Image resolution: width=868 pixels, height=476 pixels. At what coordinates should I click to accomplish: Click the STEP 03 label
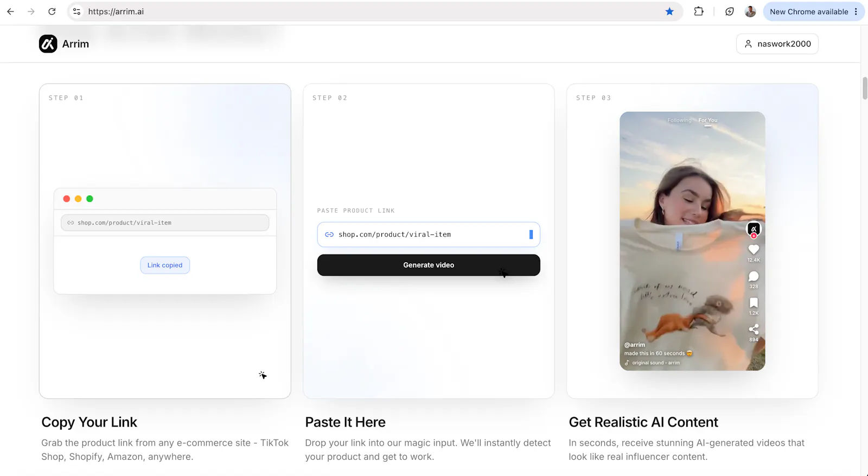(593, 98)
